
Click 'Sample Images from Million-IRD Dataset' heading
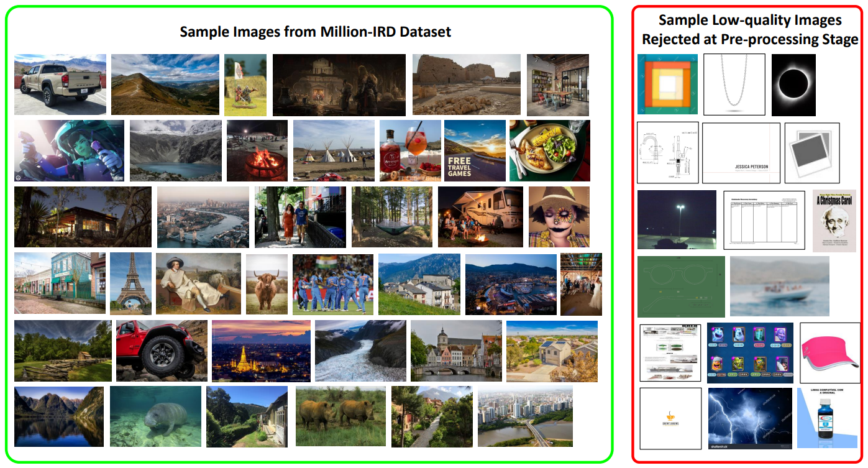(x=316, y=32)
